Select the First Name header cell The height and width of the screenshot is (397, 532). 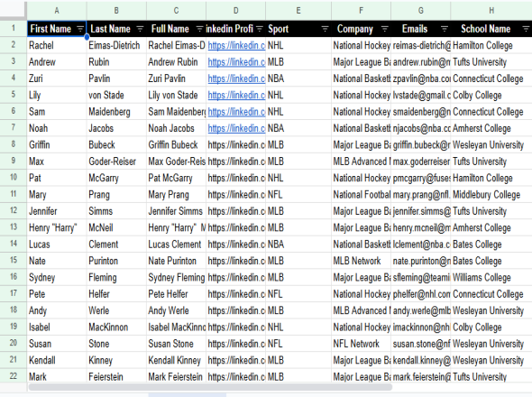[x=57, y=29]
